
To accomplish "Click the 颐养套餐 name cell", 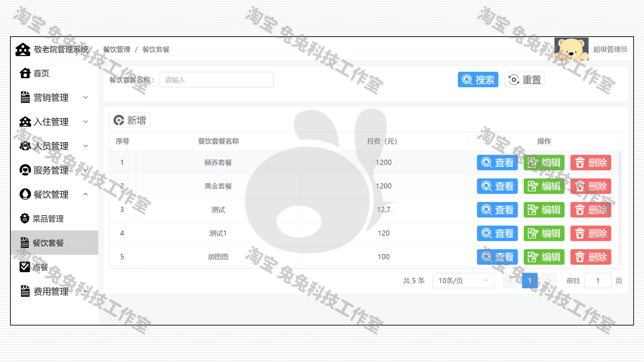I will 218,163.
